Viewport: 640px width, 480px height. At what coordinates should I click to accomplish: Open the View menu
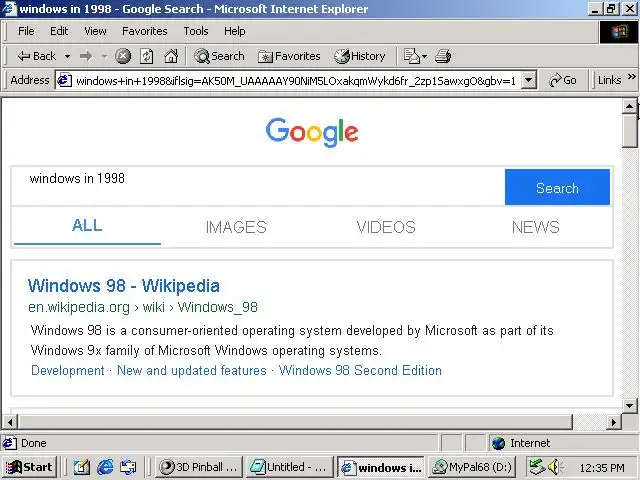coord(96,31)
